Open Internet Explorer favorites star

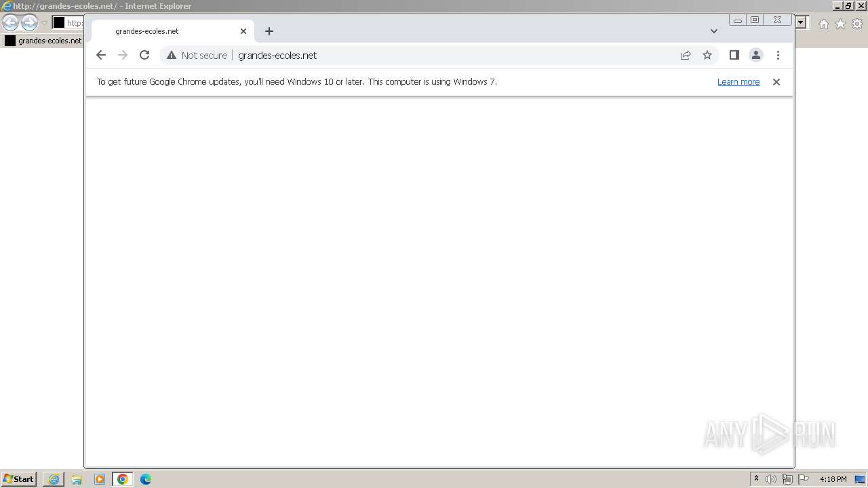(x=840, y=24)
